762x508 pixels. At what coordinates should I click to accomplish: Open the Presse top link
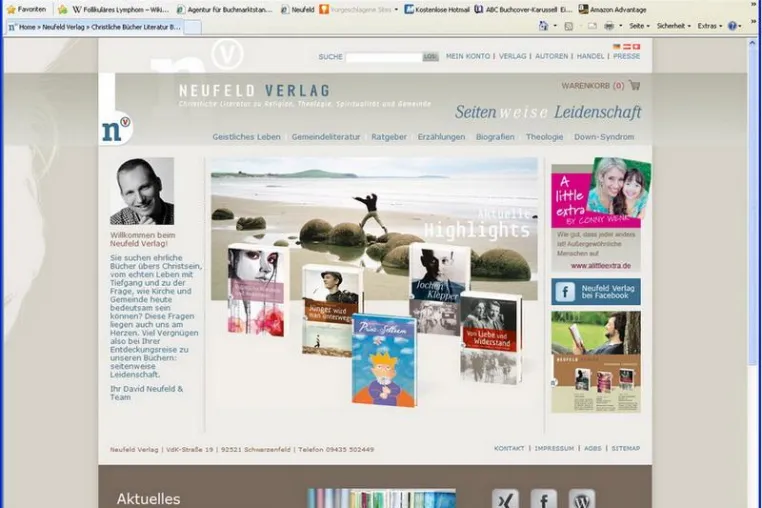pos(626,56)
